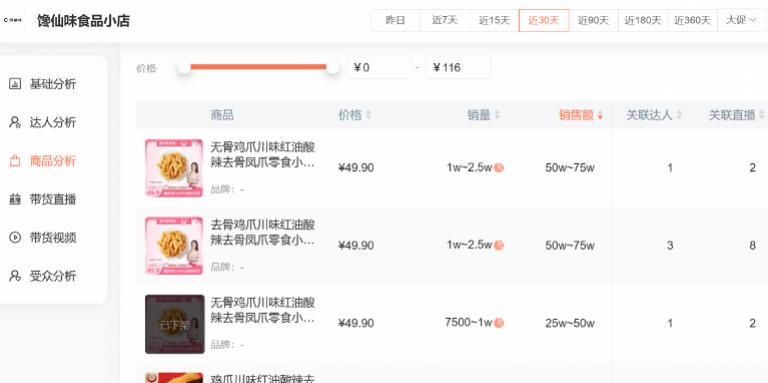Image resolution: width=768 pixels, height=383 pixels.
Task: Select the 昨日 time range tab
Action: [x=395, y=20]
